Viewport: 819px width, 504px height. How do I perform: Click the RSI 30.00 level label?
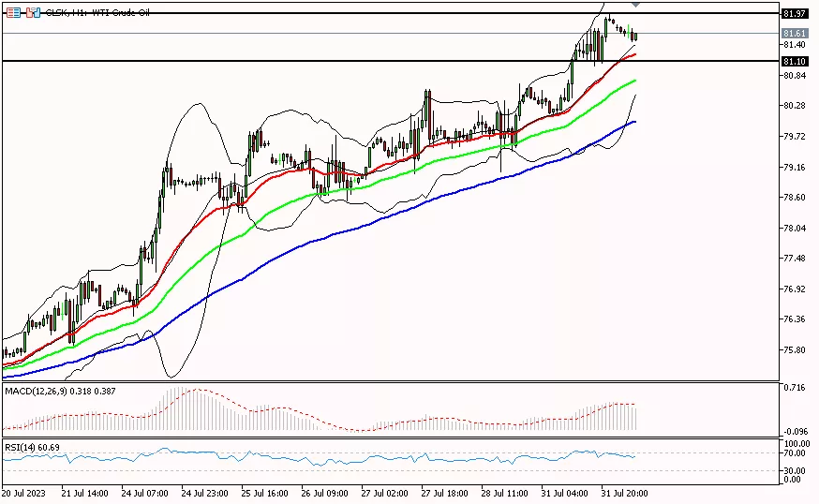[795, 471]
